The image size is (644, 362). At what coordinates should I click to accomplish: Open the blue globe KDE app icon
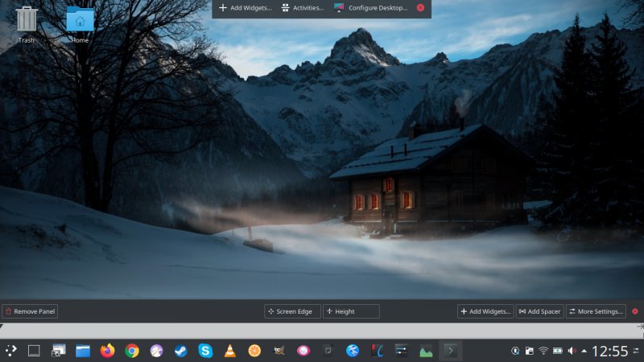353,351
